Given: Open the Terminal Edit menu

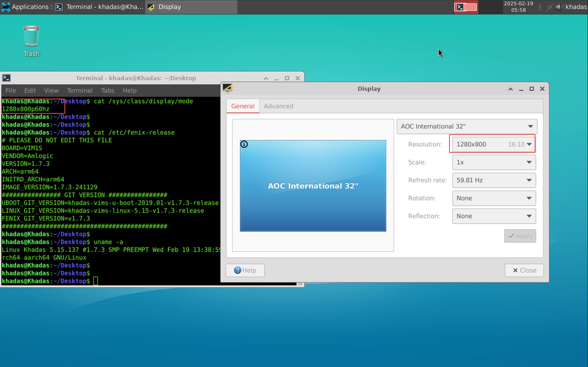Looking at the screenshot, I should point(30,90).
